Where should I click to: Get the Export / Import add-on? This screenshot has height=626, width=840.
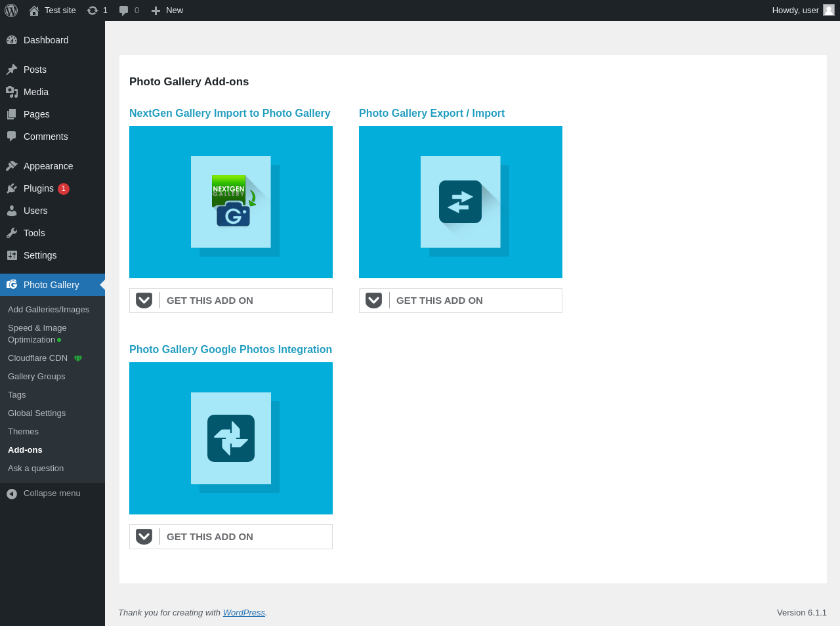pos(461,301)
